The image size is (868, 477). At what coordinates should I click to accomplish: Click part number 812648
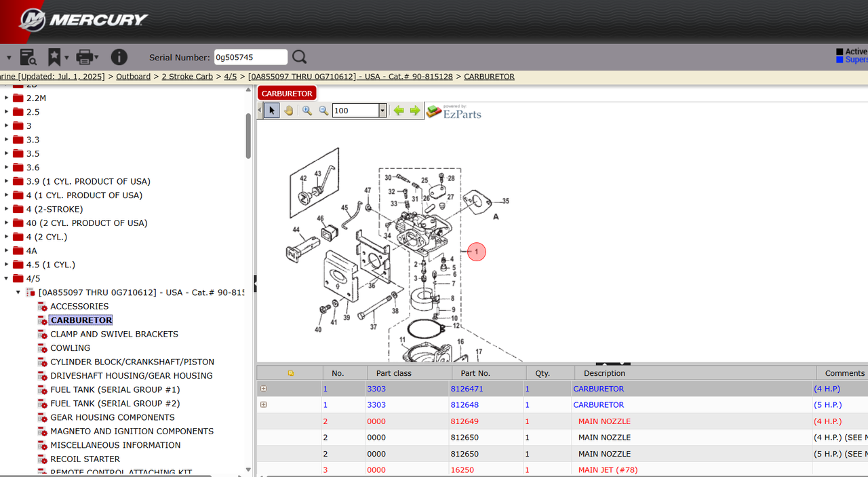pyautogui.click(x=465, y=404)
